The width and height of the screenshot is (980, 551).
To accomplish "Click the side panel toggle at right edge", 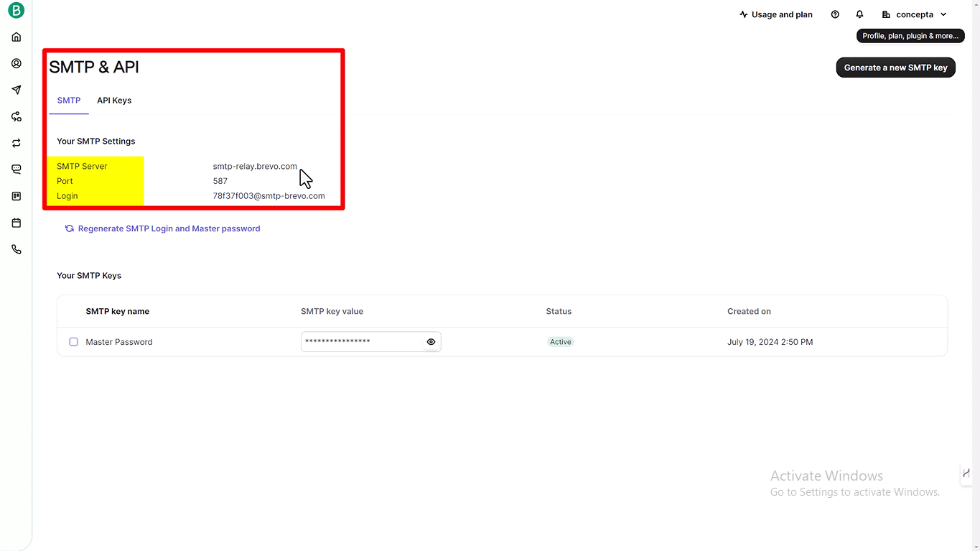I will coord(966,473).
